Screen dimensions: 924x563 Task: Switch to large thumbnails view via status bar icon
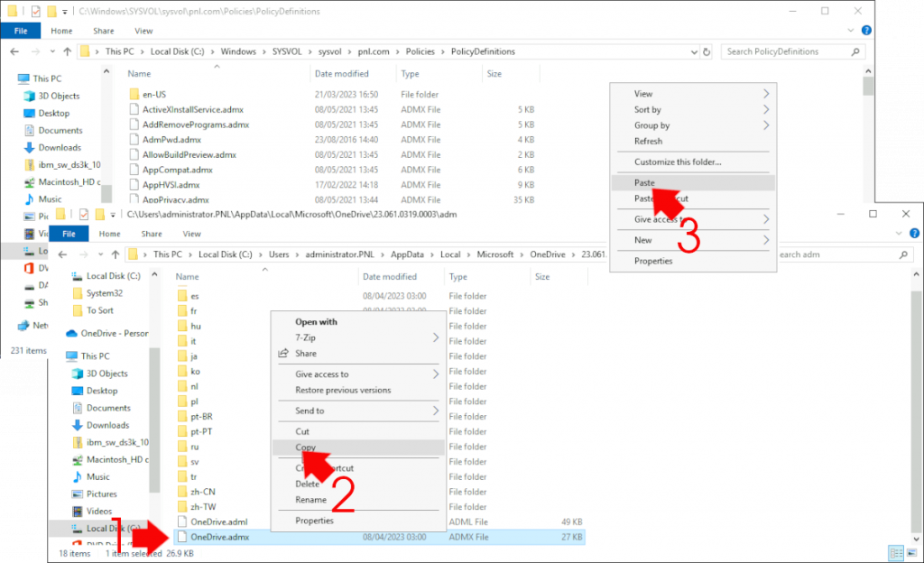pos(911,553)
